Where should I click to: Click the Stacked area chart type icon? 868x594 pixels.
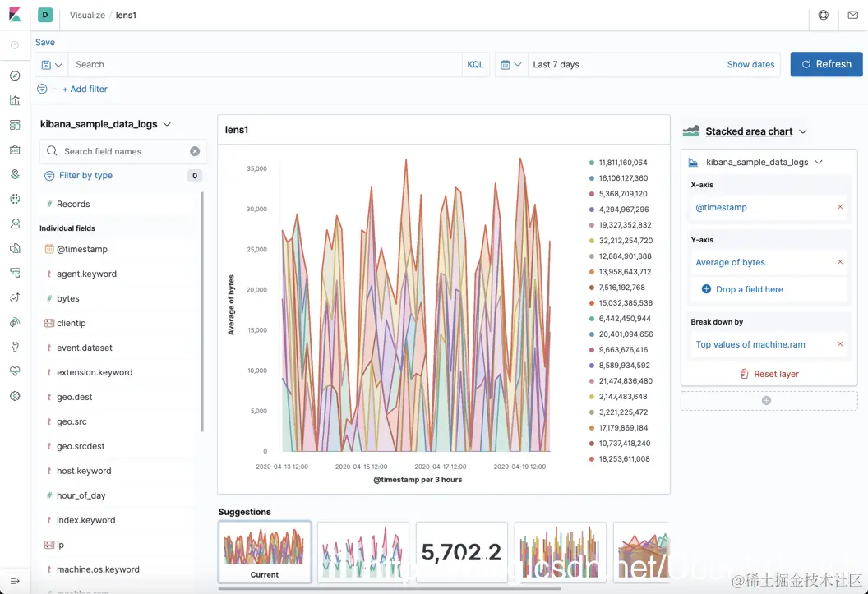coord(690,131)
